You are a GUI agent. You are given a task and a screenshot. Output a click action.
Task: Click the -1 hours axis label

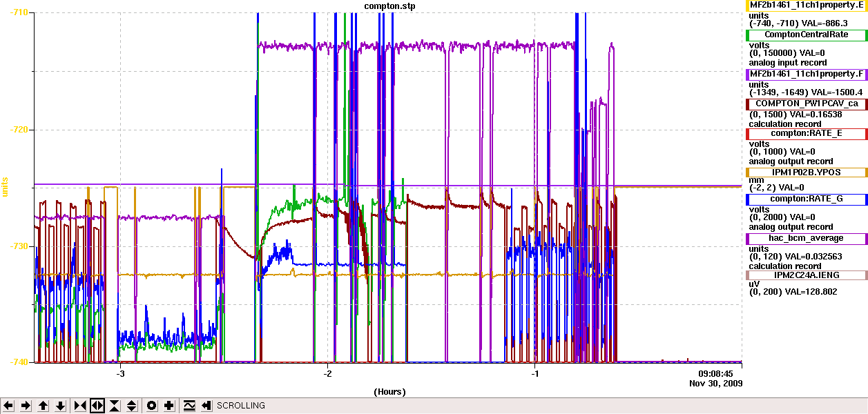pyautogui.click(x=534, y=374)
